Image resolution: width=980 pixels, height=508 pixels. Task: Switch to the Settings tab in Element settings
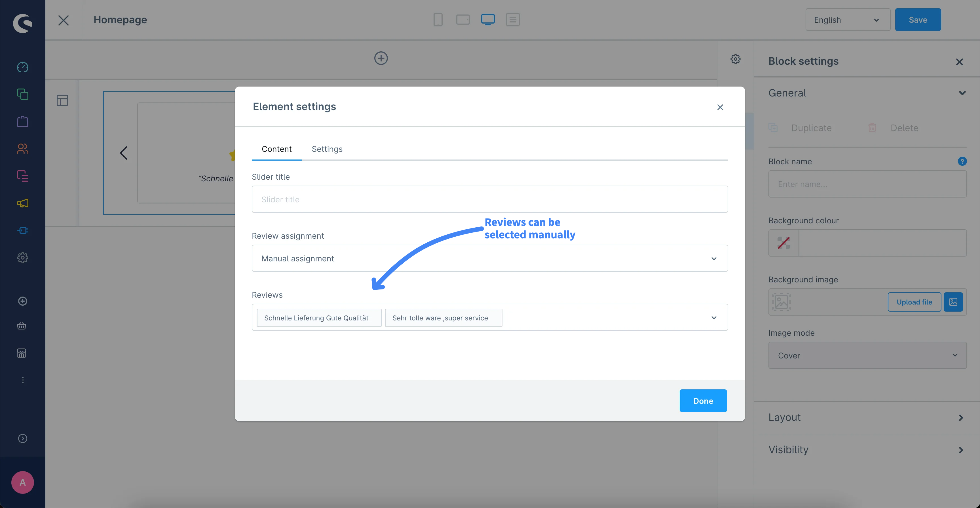(327, 149)
